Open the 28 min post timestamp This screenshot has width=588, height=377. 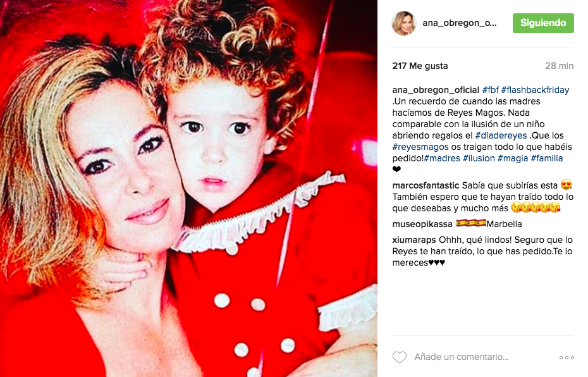click(x=559, y=66)
